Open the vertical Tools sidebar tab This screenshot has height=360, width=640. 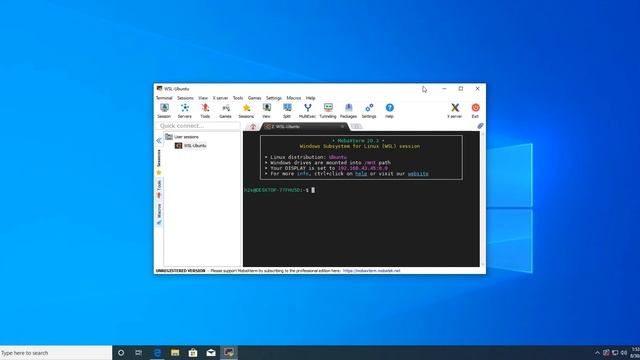(x=159, y=189)
